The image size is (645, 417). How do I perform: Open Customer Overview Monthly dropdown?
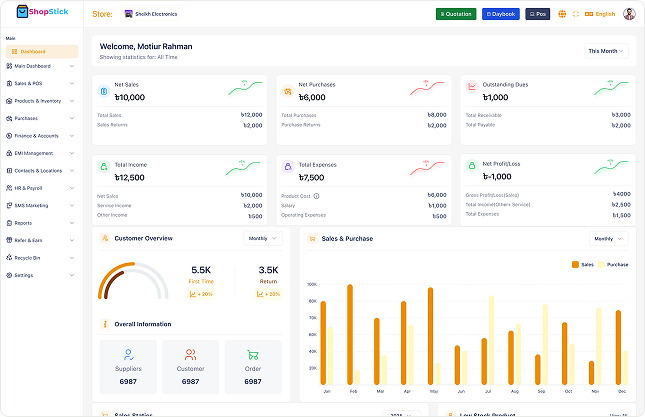(263, 239)
